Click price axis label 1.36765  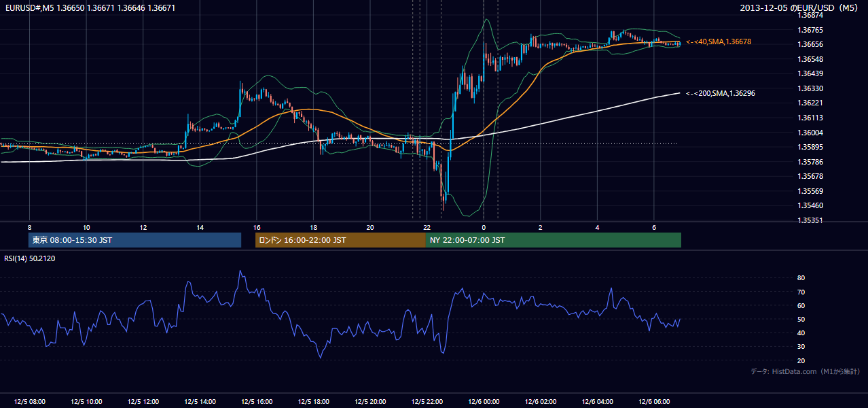[x=810, y=30]
